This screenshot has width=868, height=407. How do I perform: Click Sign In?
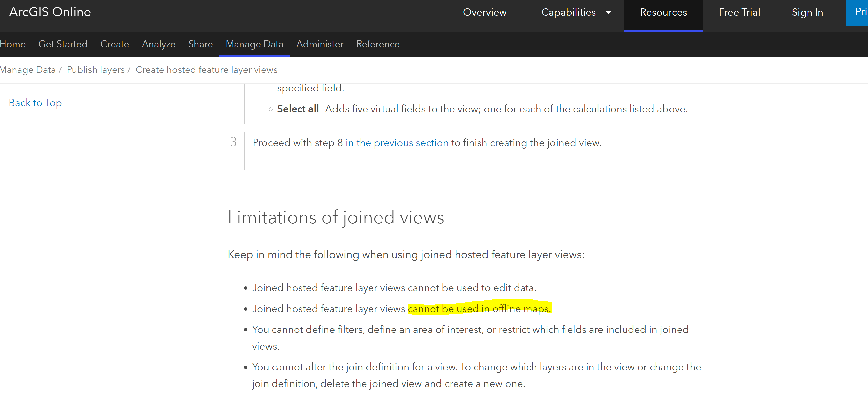click(x=807, y=12)
